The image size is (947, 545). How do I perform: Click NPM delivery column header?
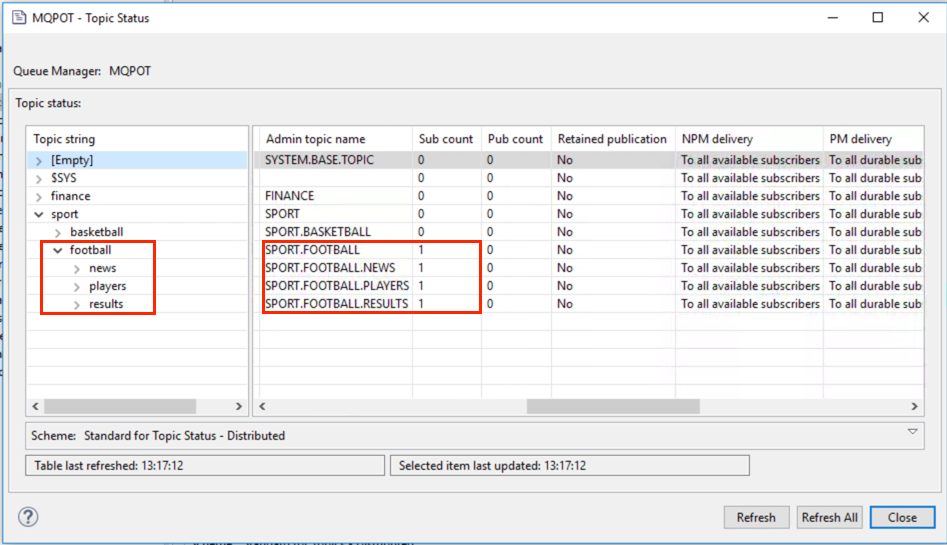(x=749, y=139)
